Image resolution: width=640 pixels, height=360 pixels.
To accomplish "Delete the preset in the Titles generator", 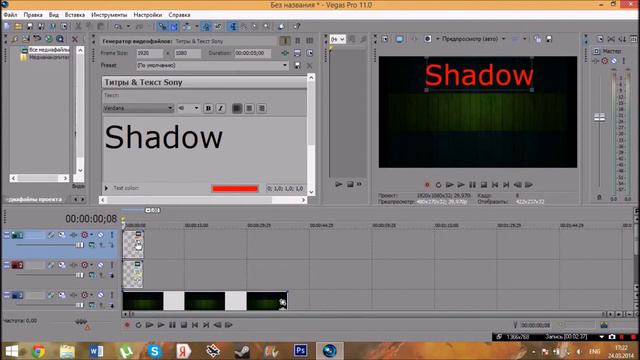I will 309,65.
